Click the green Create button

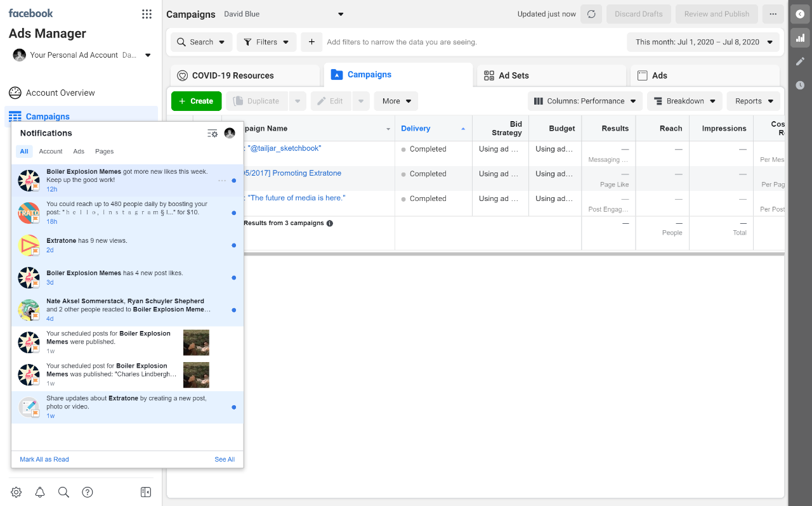pos(196,101)
